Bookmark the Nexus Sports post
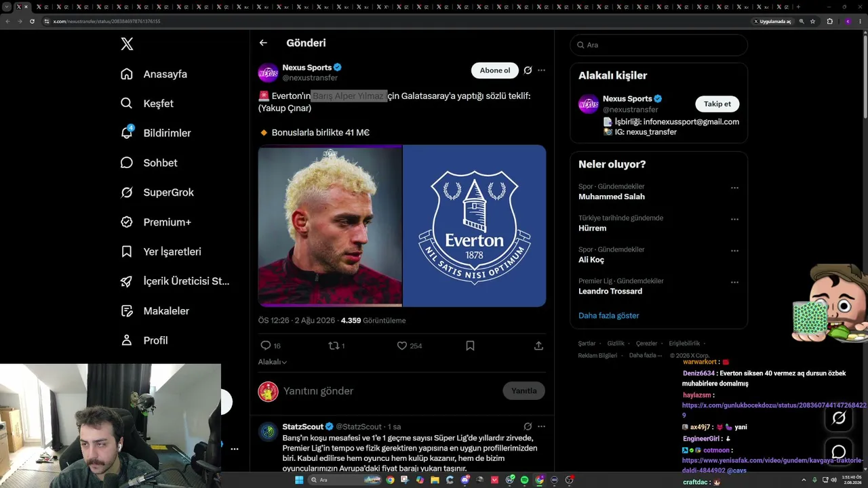 click(470, 346)
